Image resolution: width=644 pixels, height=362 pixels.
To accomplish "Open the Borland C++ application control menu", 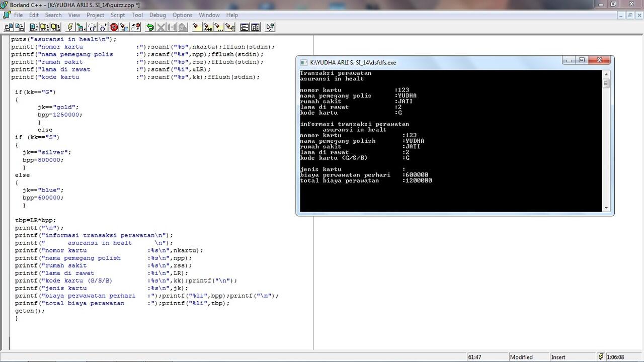I will (x=5, y=5).
